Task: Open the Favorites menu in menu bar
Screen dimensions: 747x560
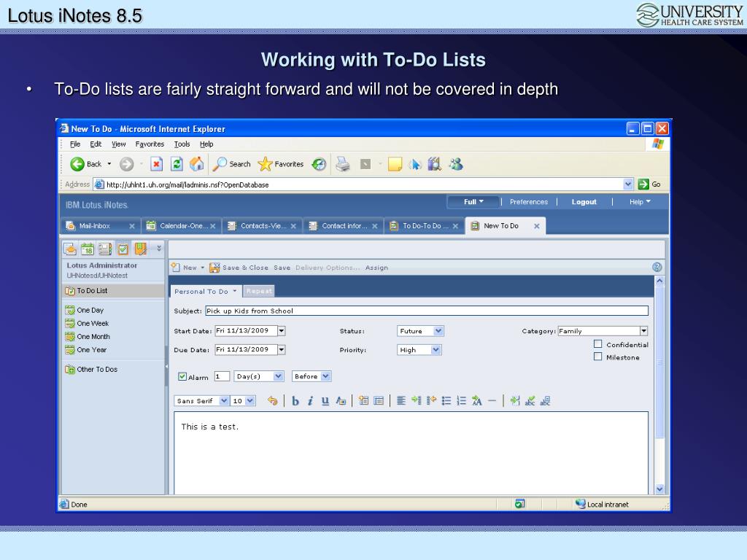Action: click(150, 144)
